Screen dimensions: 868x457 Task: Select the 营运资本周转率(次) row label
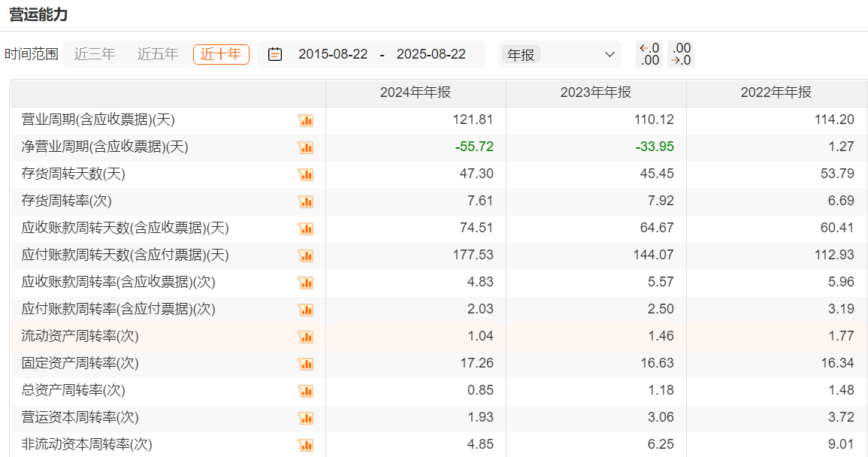coord(80,417)
